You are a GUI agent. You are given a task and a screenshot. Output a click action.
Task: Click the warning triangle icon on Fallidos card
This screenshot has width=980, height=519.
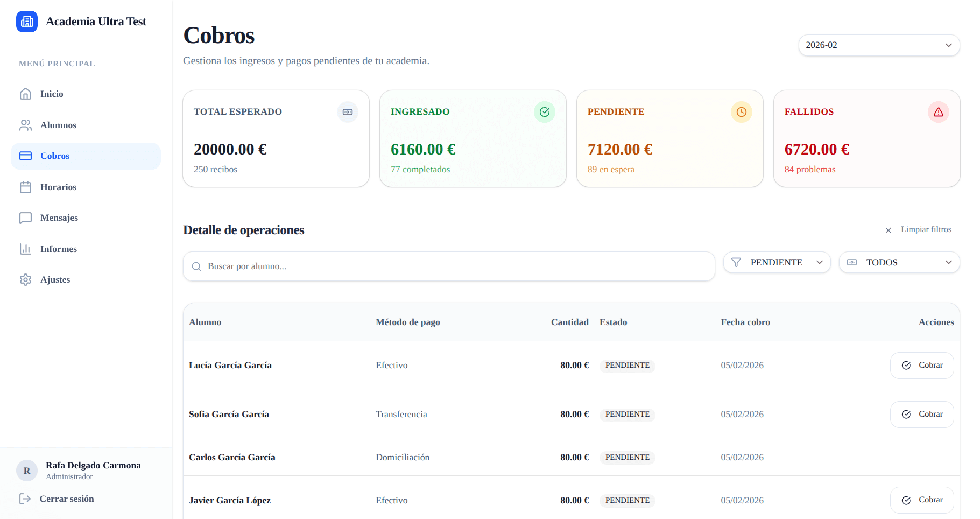coord(939,112)
